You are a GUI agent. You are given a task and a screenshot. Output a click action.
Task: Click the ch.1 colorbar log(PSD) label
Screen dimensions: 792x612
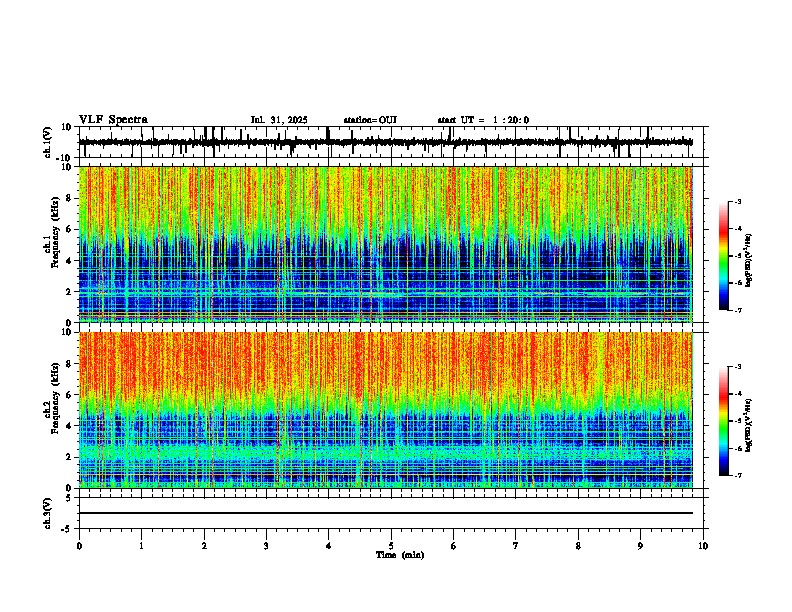749,260
